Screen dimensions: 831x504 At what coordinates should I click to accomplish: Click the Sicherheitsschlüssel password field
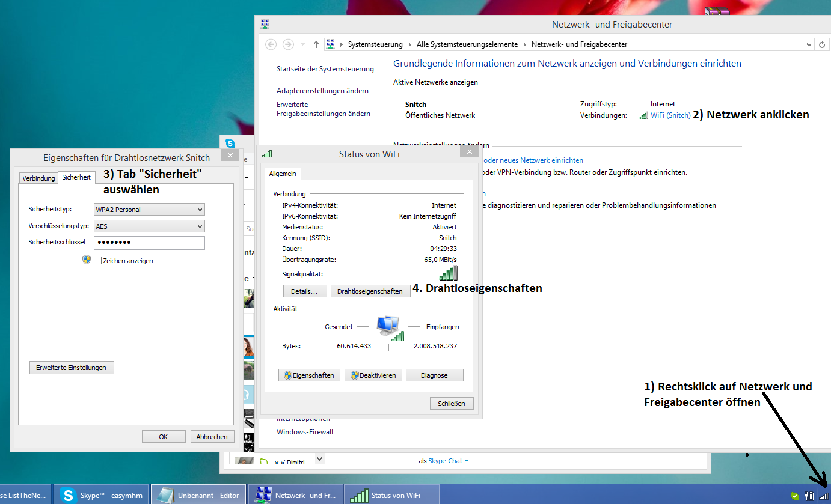coord(149,243)
